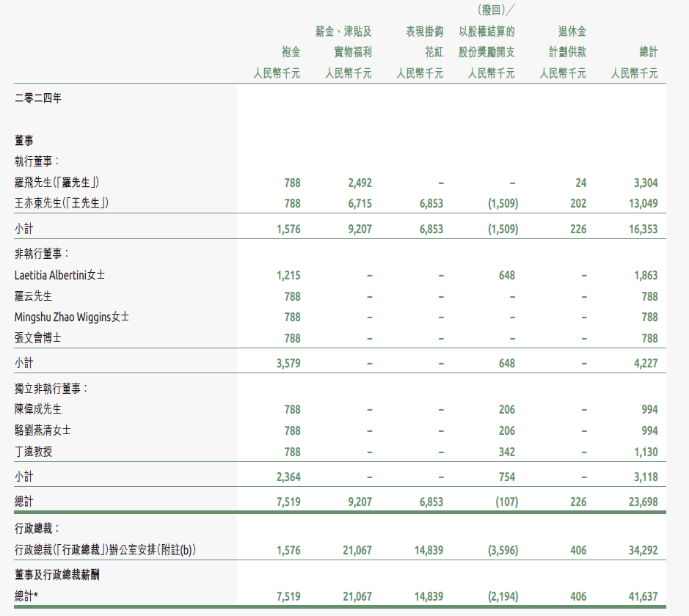Select the 羅飛先生 row label
This screenshot has height=616, width=689.
tap(56, 183)
